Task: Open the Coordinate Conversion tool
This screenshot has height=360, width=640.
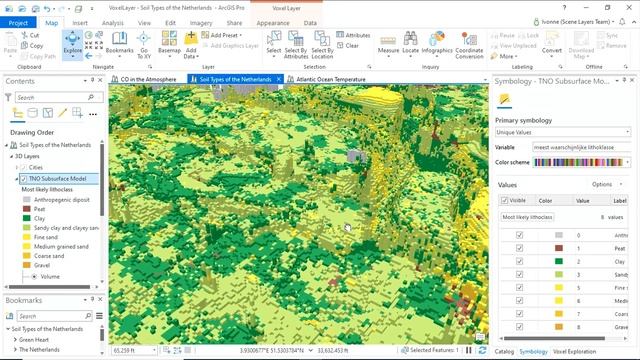Action: [x=469, y=45]
